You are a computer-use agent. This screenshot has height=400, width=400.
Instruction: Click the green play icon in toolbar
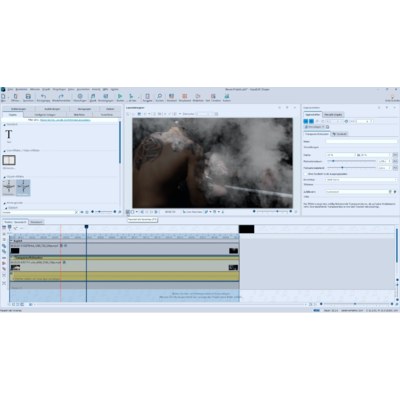(120, 96)
